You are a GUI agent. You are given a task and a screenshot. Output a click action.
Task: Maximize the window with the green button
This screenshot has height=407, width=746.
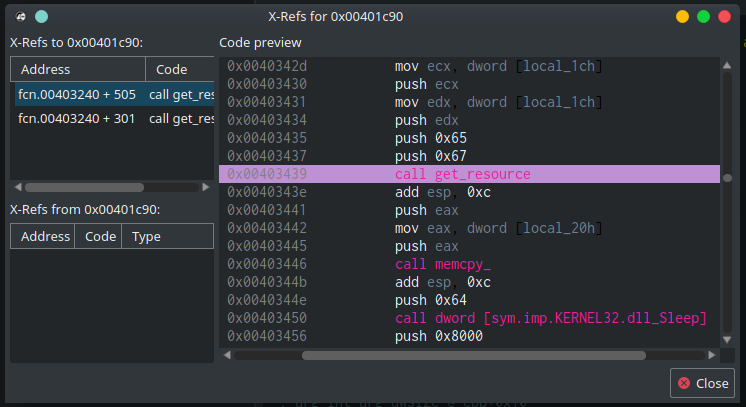704,16
